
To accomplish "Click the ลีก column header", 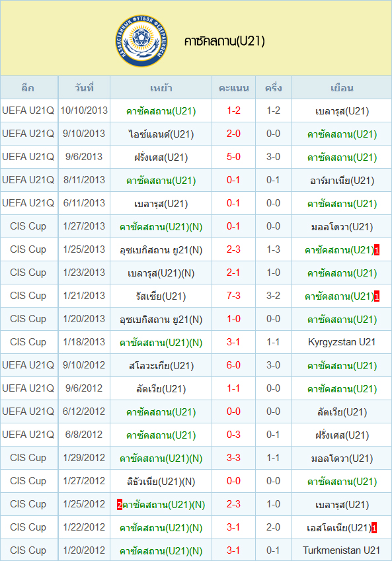I will tap(28, 87).
